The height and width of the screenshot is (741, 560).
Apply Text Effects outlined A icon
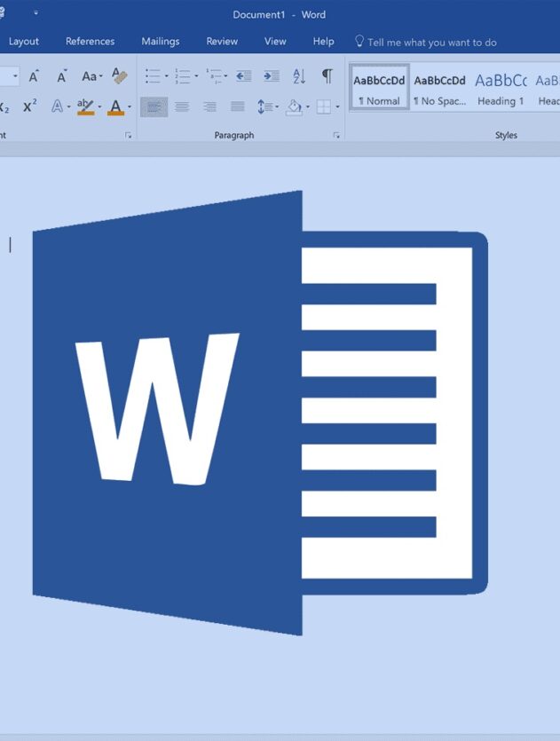tap(57, 106)
